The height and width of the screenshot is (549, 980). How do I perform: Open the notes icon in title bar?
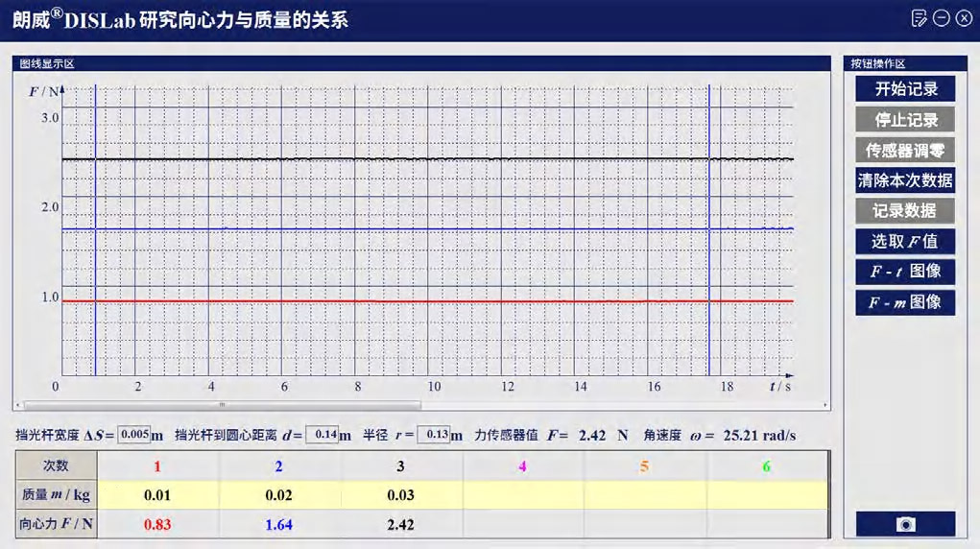(919, 18)
